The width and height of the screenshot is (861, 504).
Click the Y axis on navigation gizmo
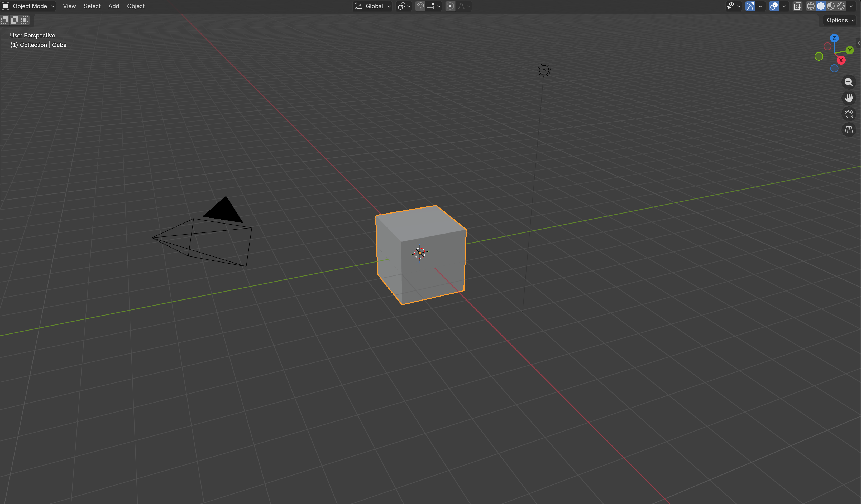[850, 50]
